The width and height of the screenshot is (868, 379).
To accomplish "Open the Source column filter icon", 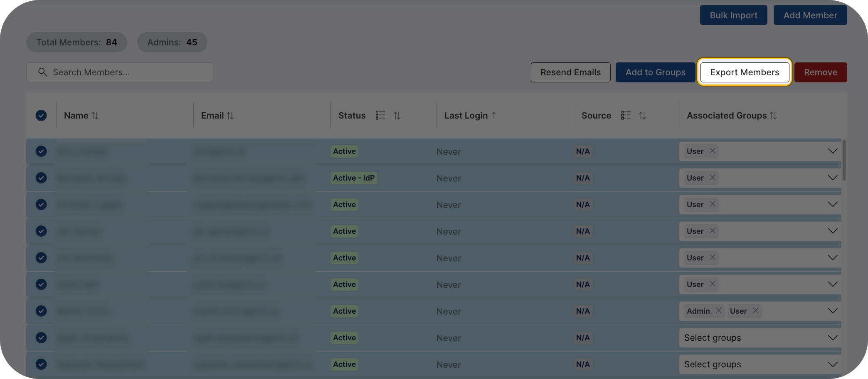I will [x=626, y=115].
